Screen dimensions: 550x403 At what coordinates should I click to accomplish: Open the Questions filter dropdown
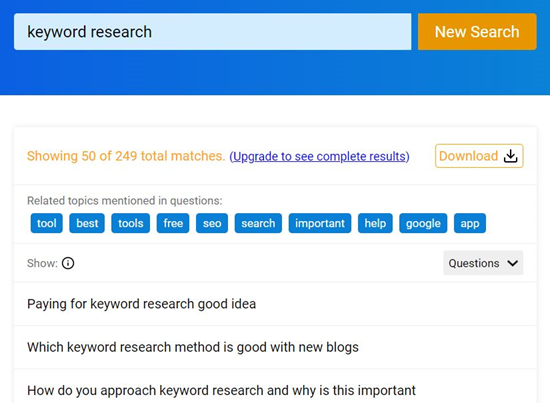tap(483, 263)
